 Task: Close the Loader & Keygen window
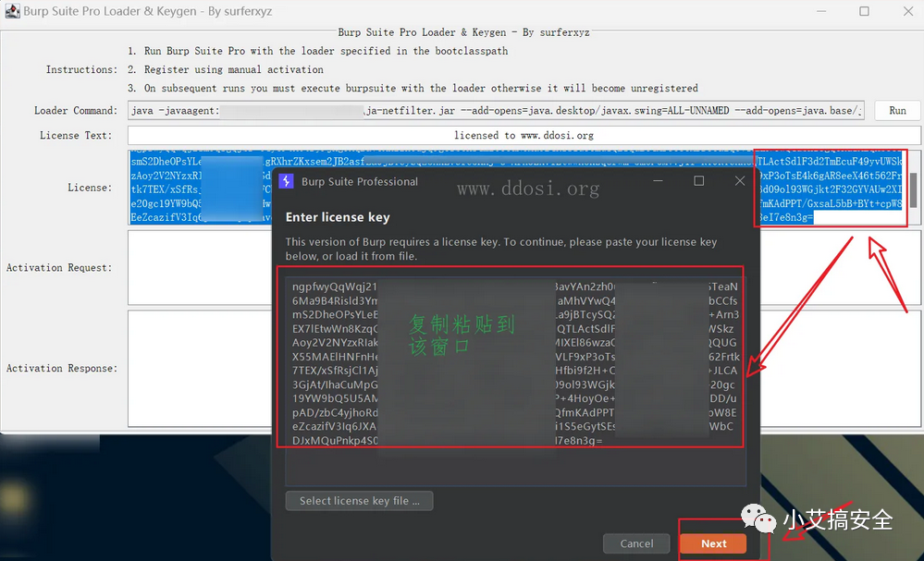[x=908, y=11]
